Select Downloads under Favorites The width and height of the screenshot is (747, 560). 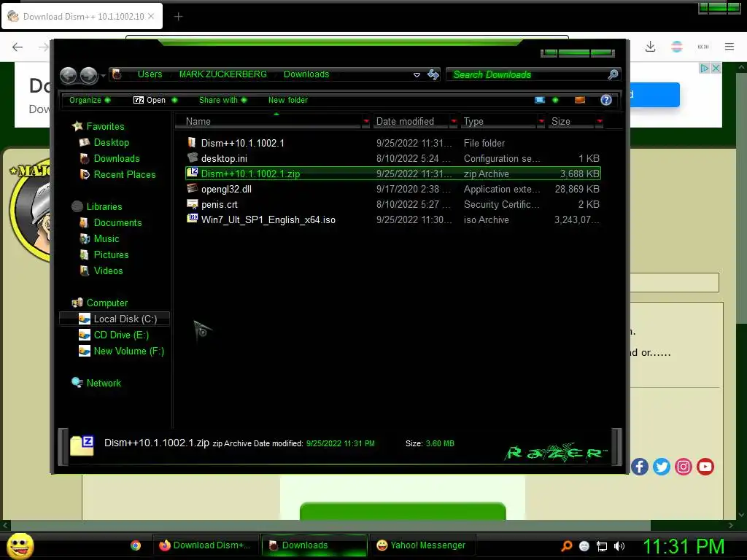coord(116,158)
